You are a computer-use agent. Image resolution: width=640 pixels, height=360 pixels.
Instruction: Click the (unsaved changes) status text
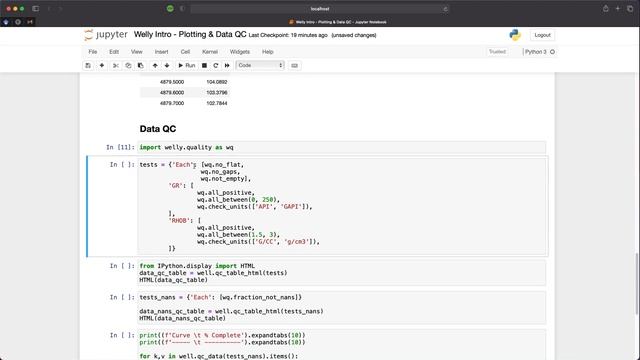[x=354, y=35]
